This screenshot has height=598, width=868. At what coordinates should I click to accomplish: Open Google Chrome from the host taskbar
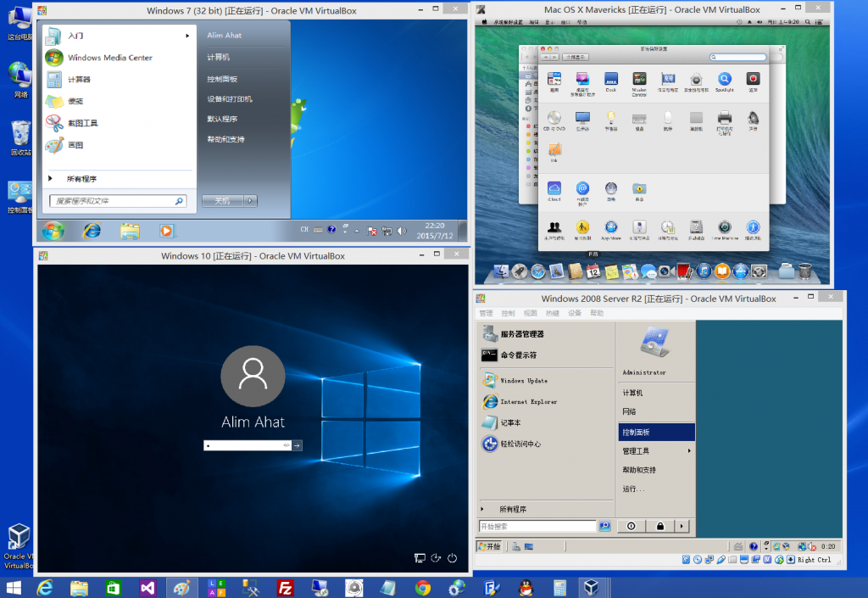tap(422, 588)
